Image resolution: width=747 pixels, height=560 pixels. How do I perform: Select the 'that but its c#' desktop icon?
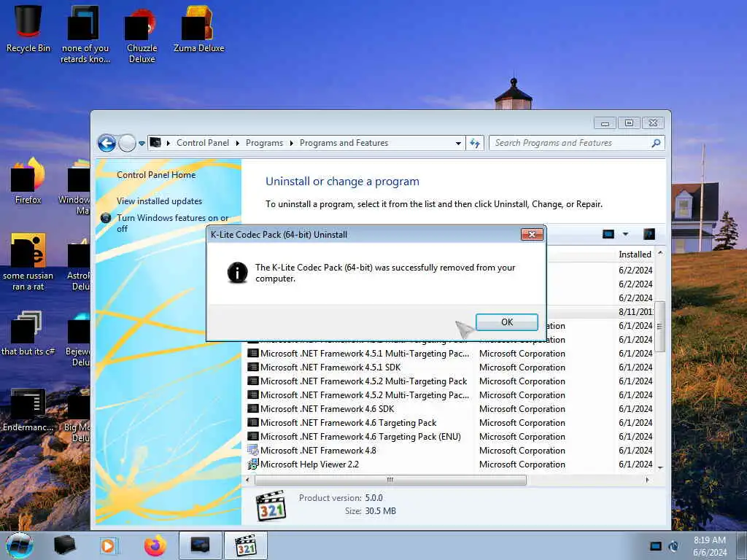point(28,333)
